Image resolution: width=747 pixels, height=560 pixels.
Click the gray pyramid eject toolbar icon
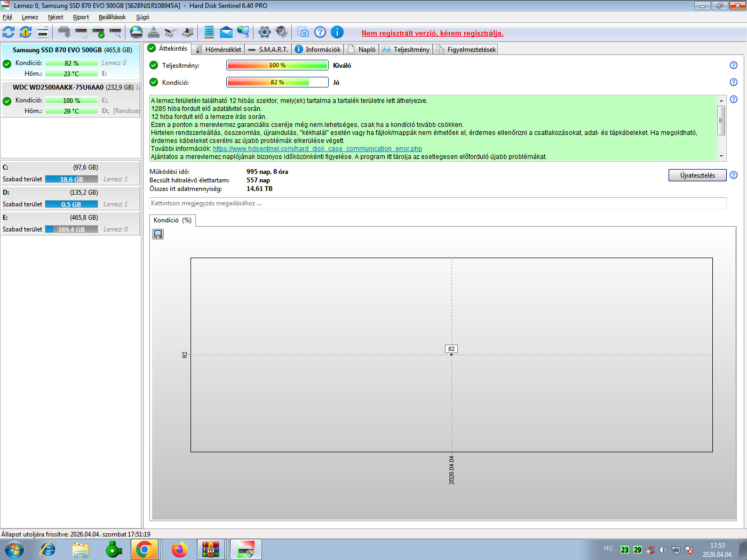click(154, 32)
